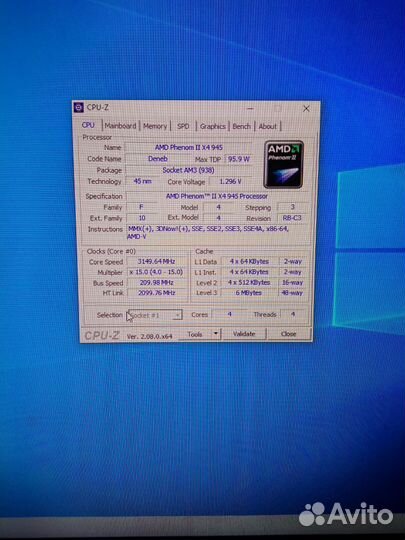Viewport: 405px width, 540px height.
Task: Click the Multiplier value field
Action: coord(157,272)
